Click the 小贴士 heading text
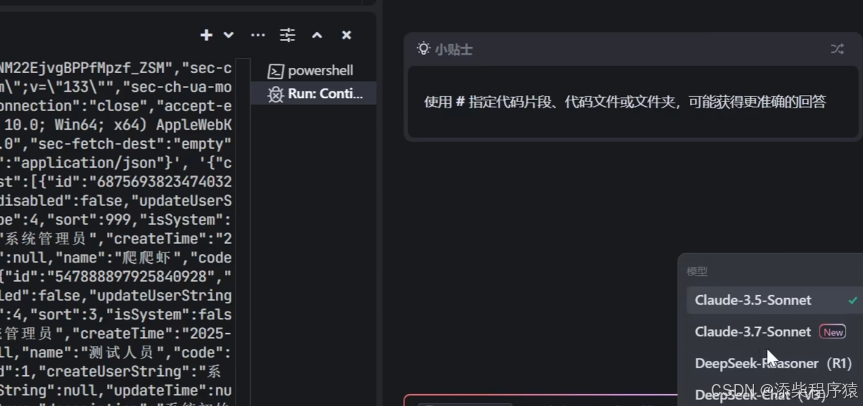 [454, 50]
